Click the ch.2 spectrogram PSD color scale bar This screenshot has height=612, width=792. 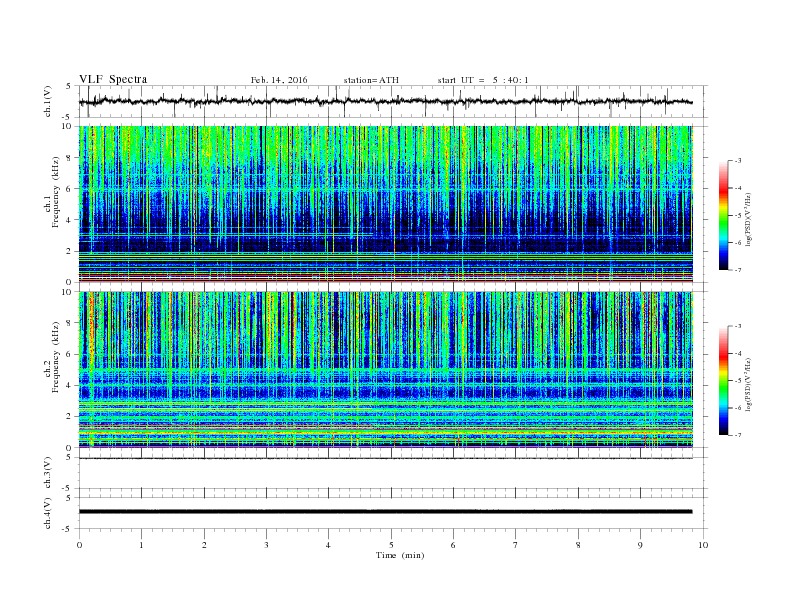point(723,380)
